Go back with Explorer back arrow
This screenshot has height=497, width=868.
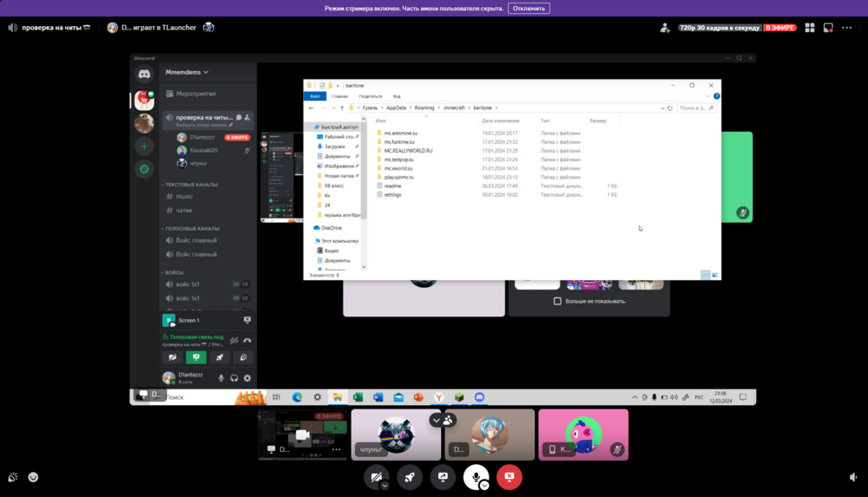click(x=311, y=108)
